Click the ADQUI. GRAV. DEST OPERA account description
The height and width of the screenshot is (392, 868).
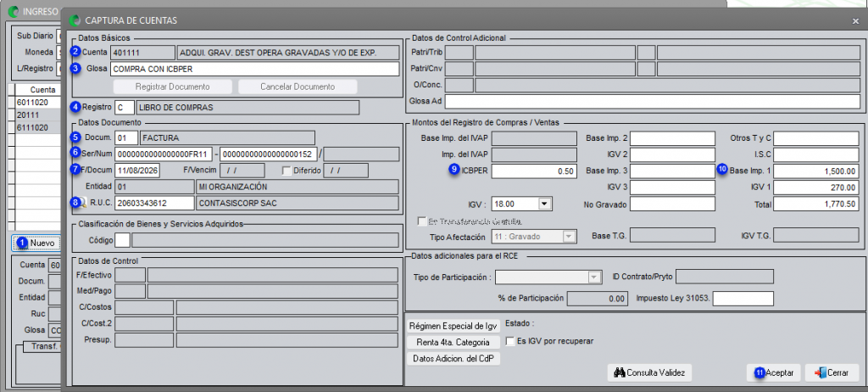pos(288,53)
